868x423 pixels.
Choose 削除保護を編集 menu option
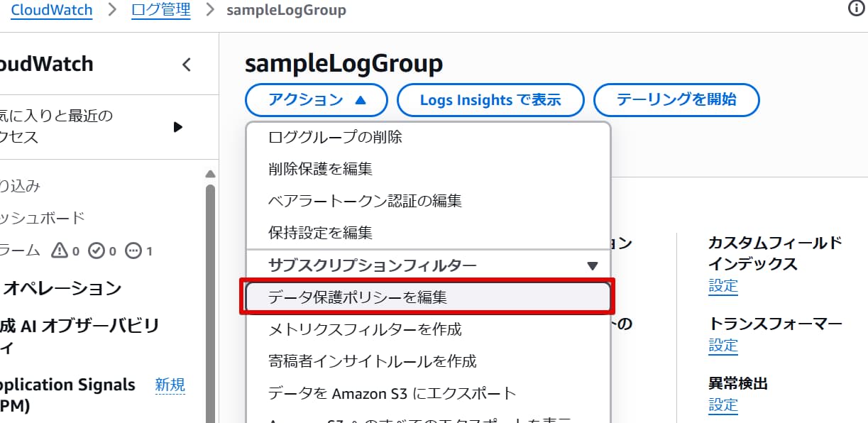click(320, 169)
